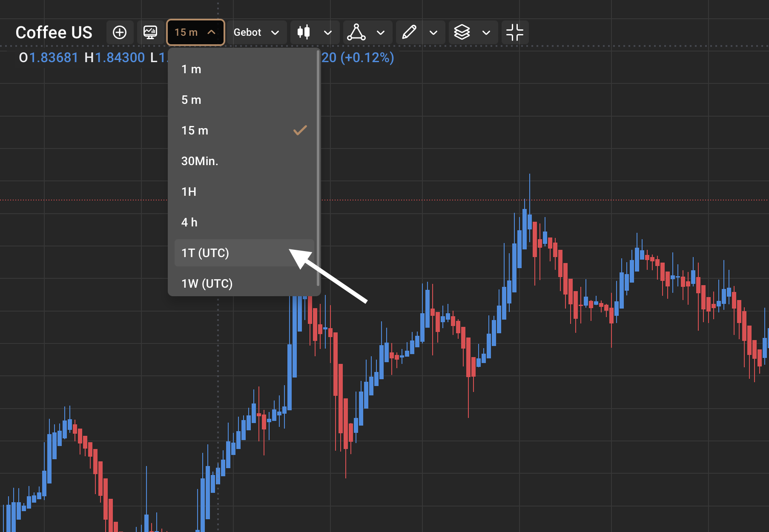Choose the 4 h timeframe
The width and height of the screenshot is (769, 532).
coord(244,223)
